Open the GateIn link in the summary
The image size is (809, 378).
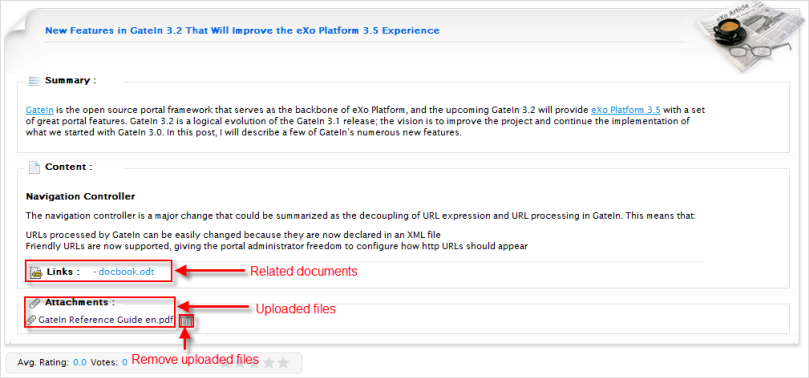pos(40,110)
